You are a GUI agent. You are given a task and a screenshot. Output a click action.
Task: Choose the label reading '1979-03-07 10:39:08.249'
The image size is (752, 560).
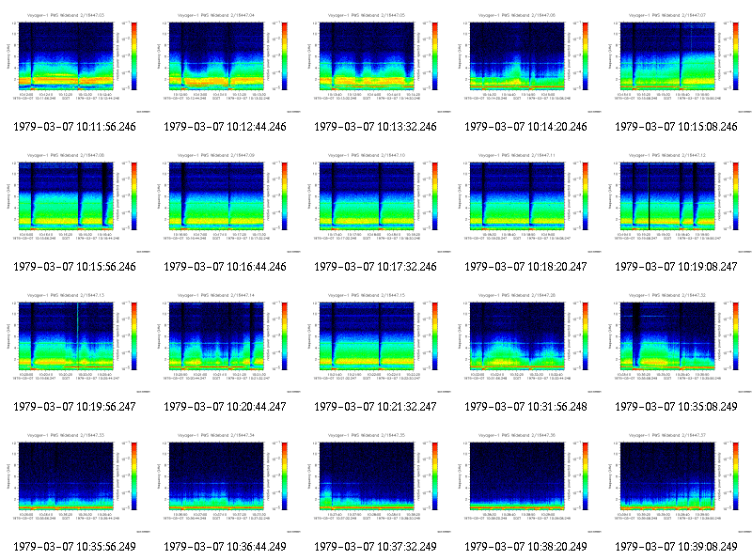click(x=676, y=547)
